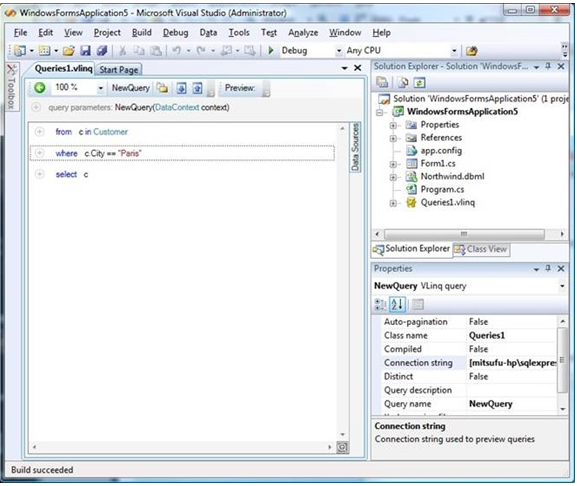Click the Redo arrow icon
The height and width of the screenshot is (486, 577).
[x=201, y=50]
